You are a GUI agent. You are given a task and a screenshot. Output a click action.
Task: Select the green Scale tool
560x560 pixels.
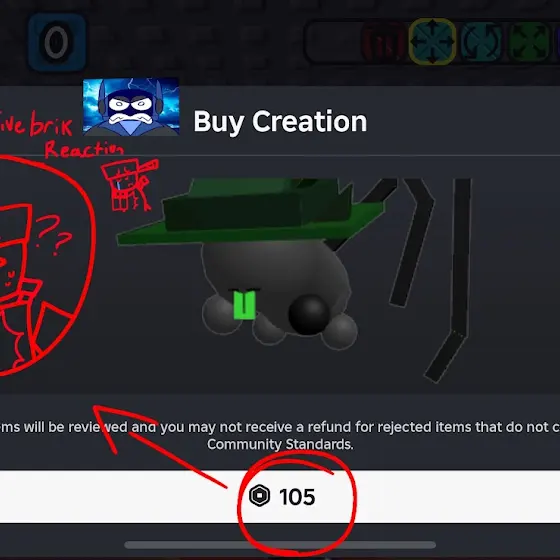point(529,42)
